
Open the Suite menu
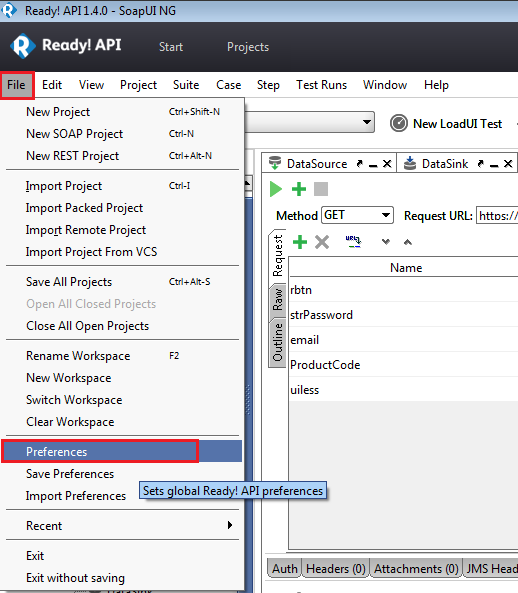coord(186,85)
